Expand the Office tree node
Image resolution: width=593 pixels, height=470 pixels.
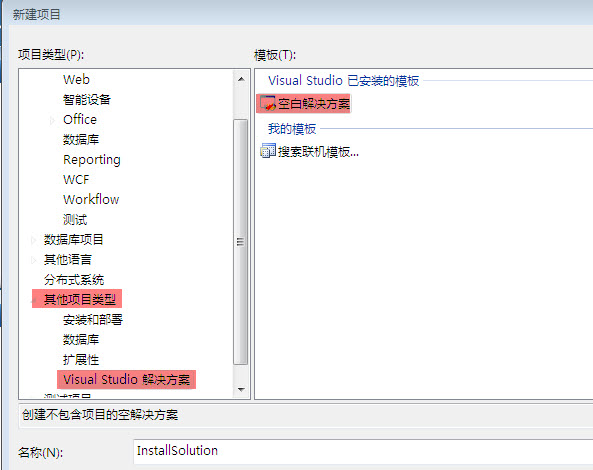(x=53, y=120)
